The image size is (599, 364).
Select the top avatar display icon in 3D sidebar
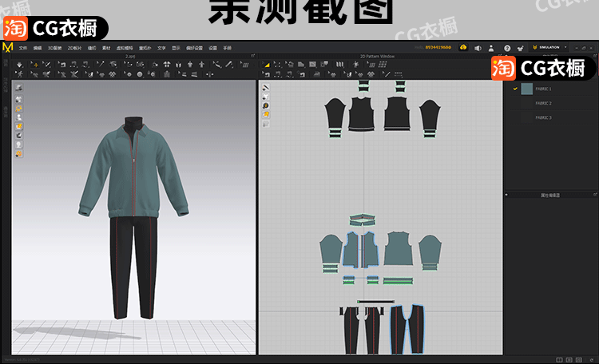click(x=19, y=86)
